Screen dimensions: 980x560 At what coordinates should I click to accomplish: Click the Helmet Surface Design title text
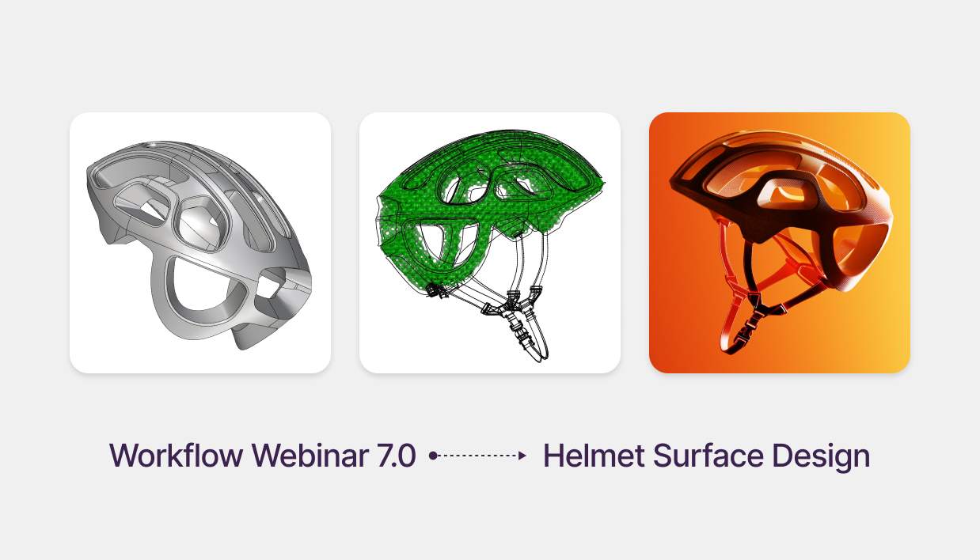click(x=706, y=456)
